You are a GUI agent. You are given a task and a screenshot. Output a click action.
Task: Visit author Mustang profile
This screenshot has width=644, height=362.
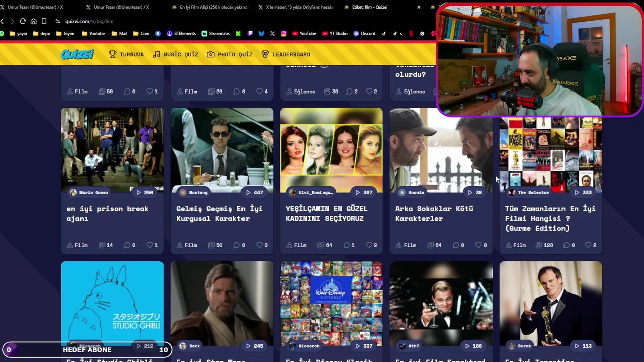(194, 192)
